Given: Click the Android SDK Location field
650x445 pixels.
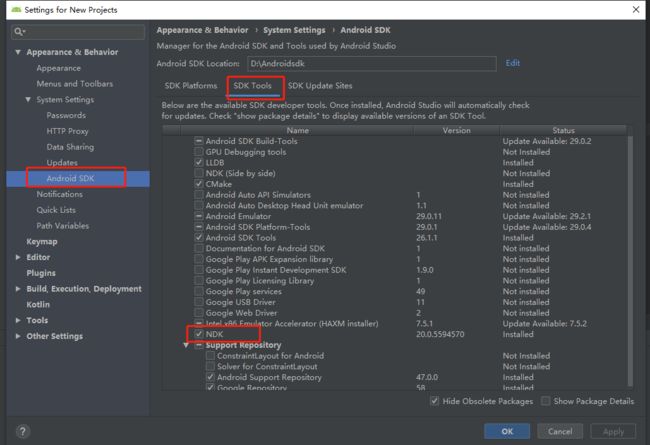Looking at the screenshot, I should 372,64.
